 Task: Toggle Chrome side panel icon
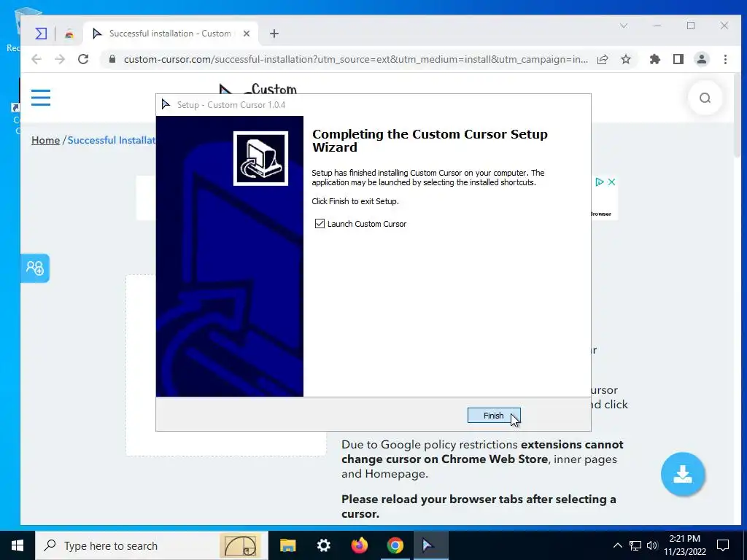click(x=678, y=59)
